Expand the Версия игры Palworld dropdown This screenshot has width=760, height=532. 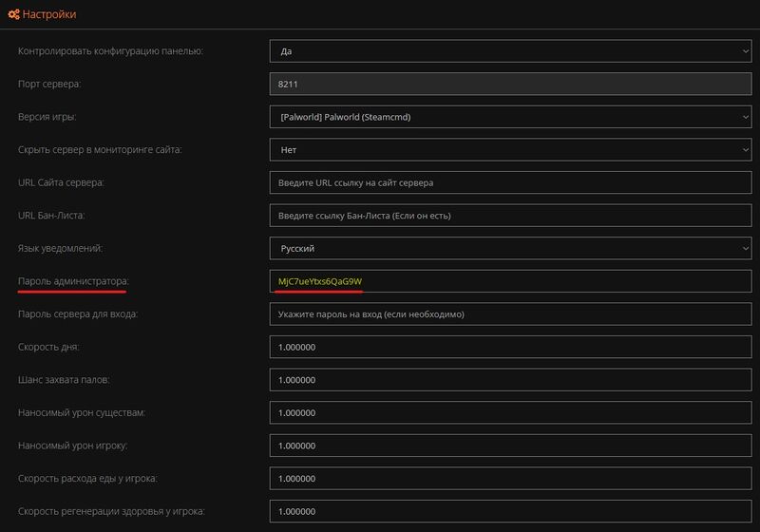tap(510, 117)
